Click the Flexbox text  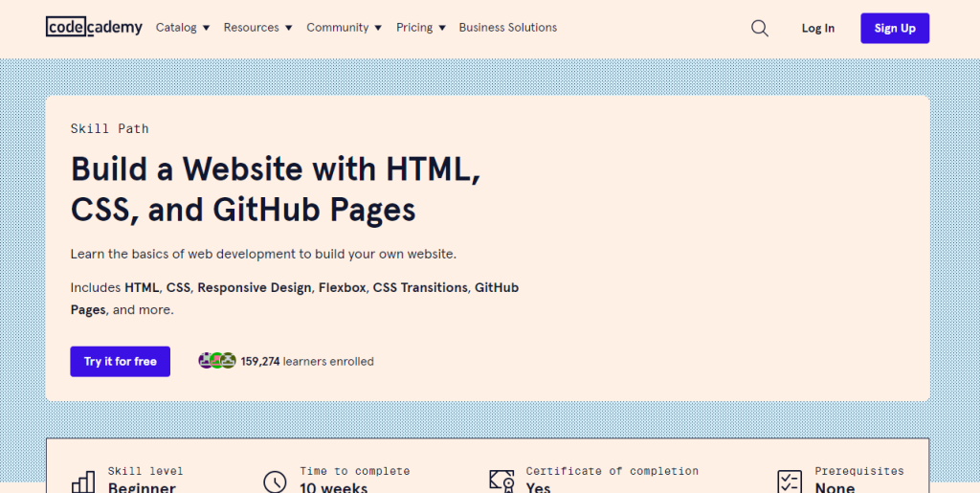pyautogui.click(x=342, y=288)
